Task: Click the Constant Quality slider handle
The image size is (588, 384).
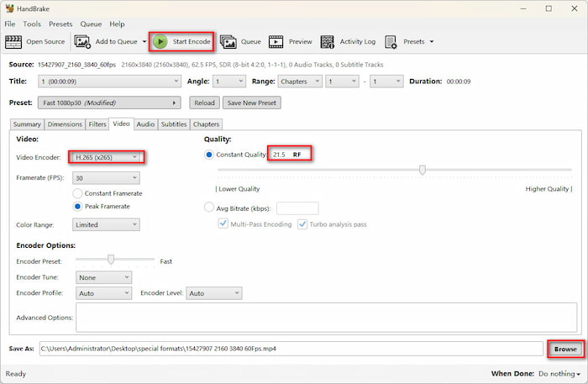Action: [x=423, y=170]
